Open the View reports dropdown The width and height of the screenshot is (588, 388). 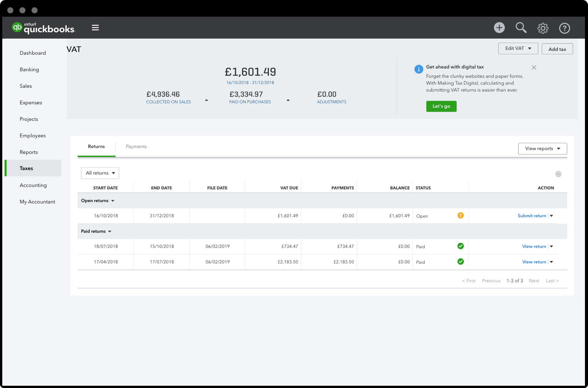click(542, 149)
